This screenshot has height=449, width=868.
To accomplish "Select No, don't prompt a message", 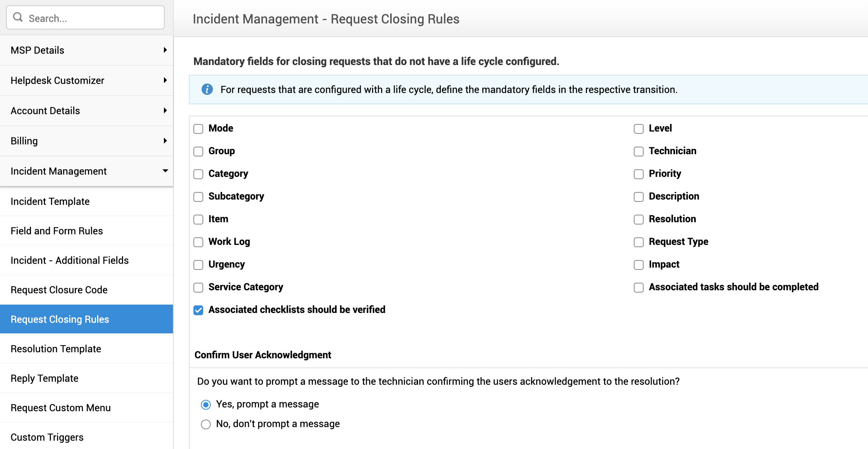I will coord(206,424).
